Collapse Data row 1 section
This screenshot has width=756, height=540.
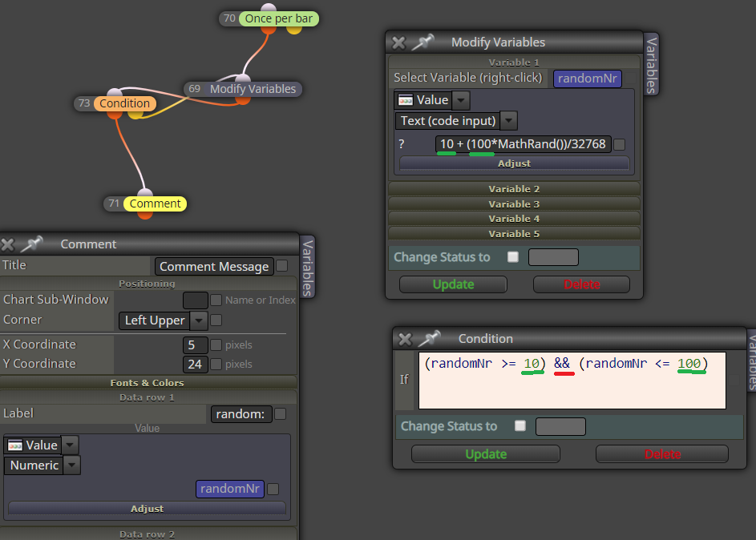(x=148, y=397)
